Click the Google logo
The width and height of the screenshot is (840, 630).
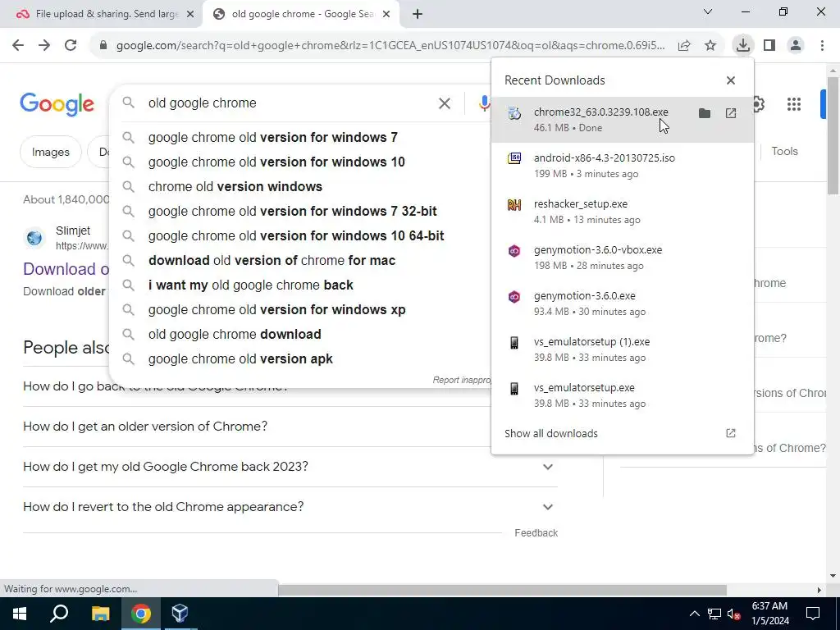57,104
